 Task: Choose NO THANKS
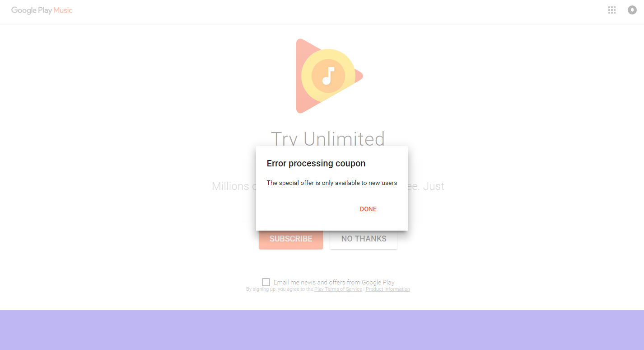tap(364, 239)
